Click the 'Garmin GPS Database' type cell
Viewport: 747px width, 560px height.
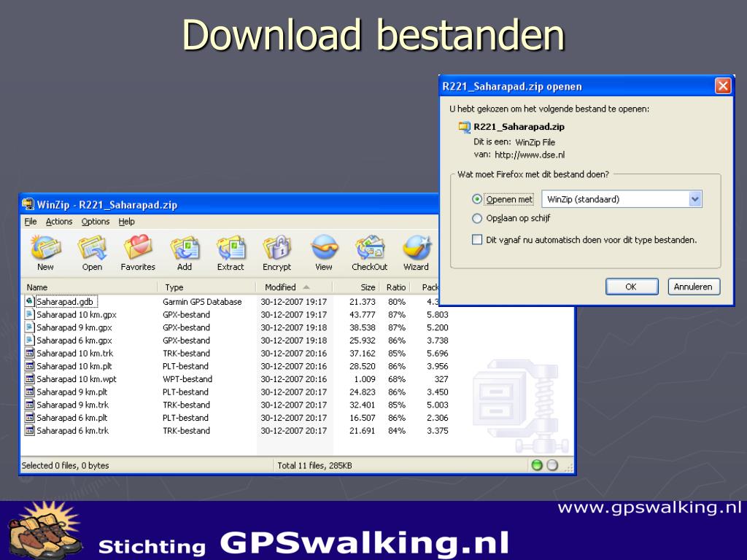pos(202,301)
